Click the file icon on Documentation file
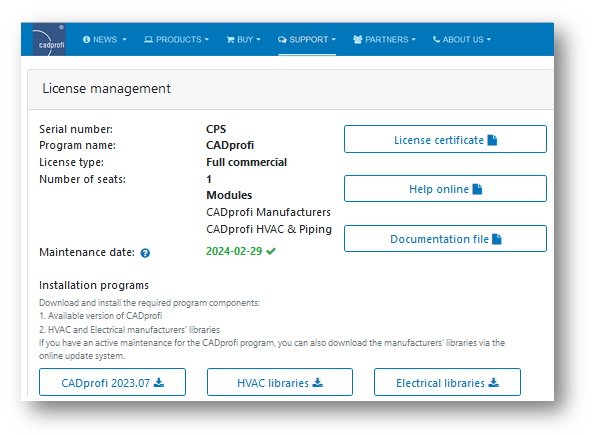The height and width of the screenshot is (435, 596). tap(497, 239)
